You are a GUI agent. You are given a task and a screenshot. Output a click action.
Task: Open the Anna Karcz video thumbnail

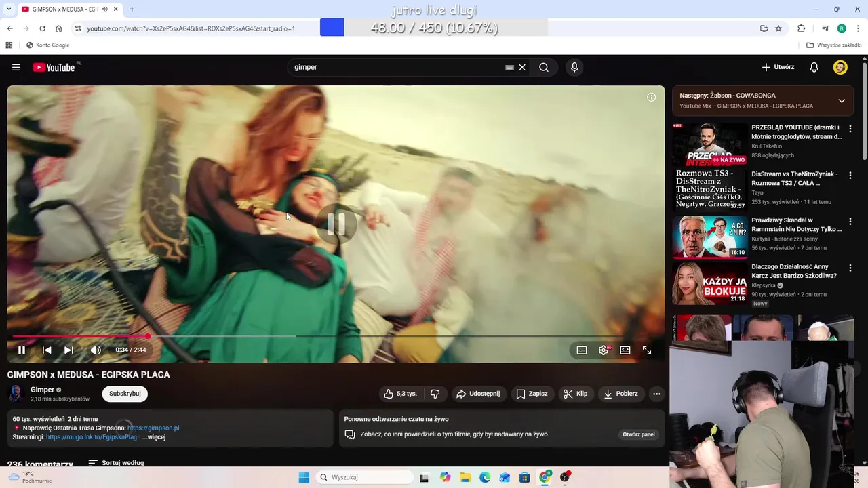coord(710,283)
